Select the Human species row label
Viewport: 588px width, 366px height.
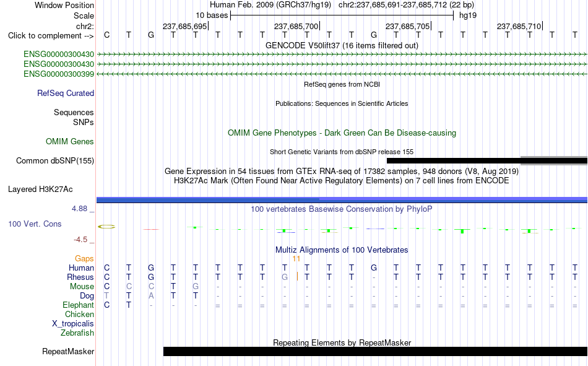(x=81, y=268)
